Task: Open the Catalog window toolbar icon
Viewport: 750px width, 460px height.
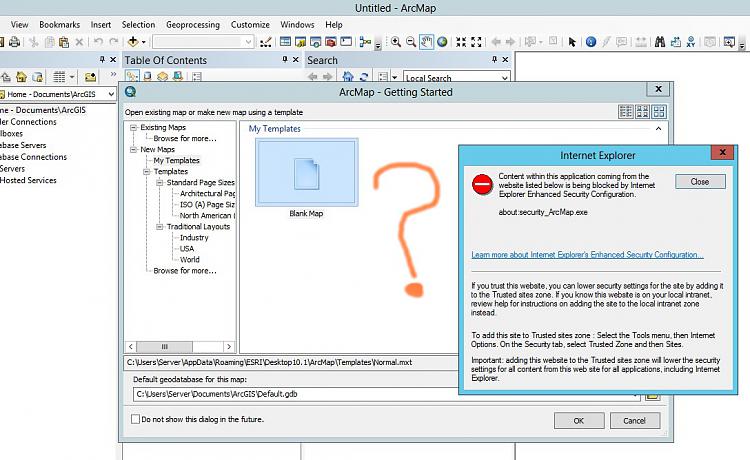Action: tap(300, 42)
